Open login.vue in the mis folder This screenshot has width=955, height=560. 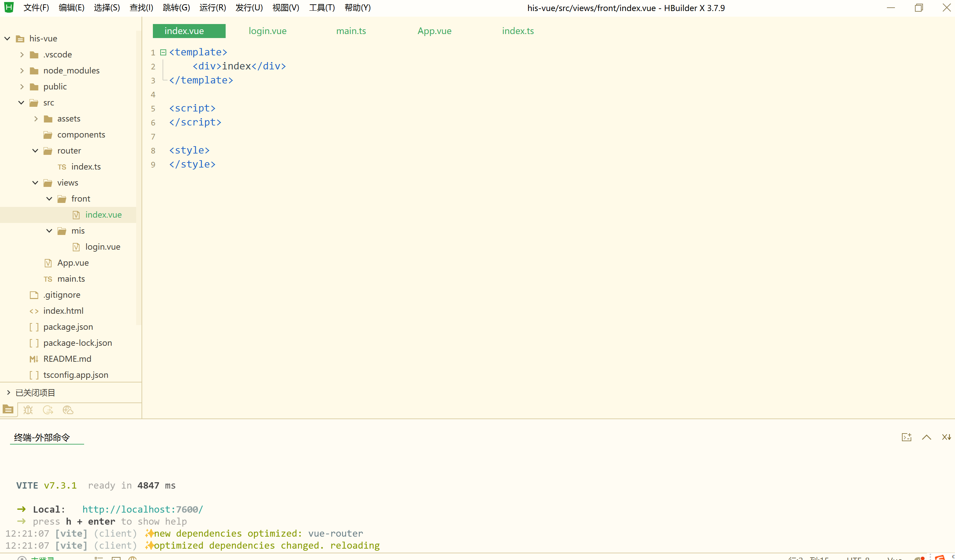click(x=102, y=247)
